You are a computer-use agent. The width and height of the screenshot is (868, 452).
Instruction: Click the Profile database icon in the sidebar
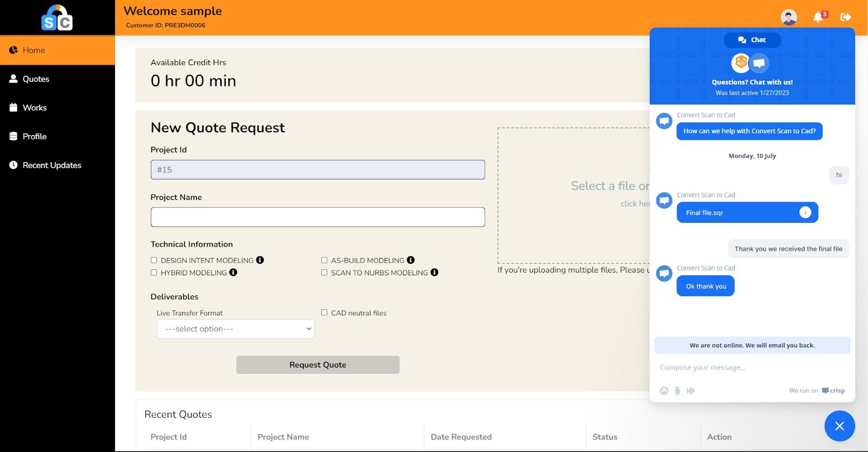coord(14,136)
